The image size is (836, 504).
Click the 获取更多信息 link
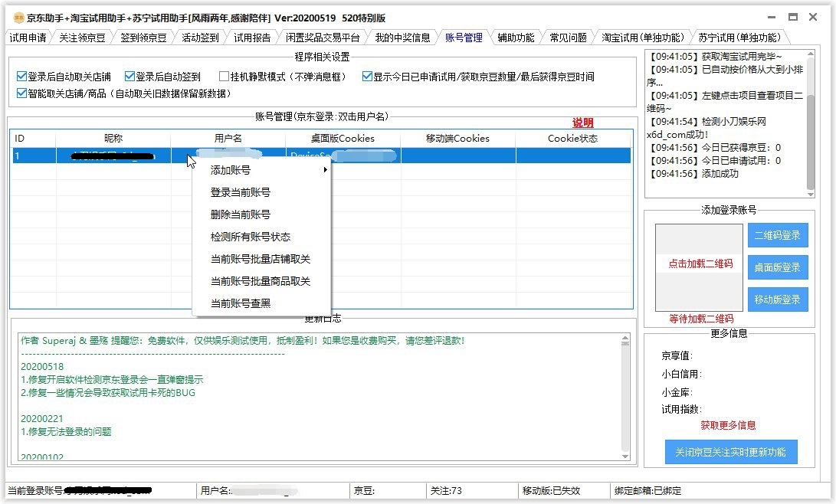(x=728, y=425)
